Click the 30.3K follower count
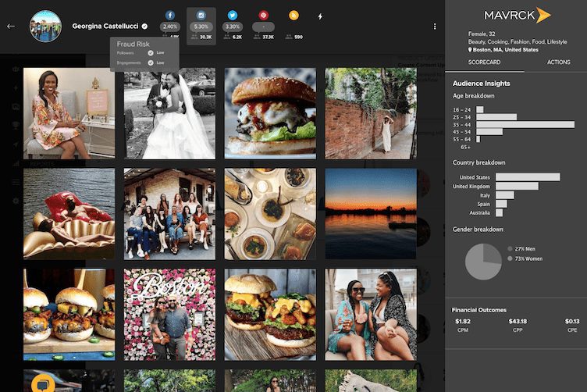The image size is (587, 392). [x=206, y=37]
